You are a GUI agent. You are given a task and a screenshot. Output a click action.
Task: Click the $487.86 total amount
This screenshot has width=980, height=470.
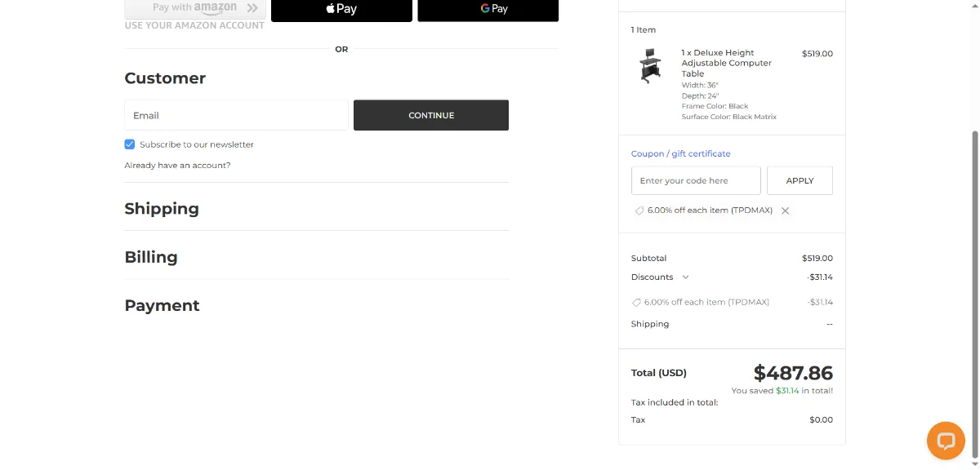pyautogui.click(x=793, y=373)
